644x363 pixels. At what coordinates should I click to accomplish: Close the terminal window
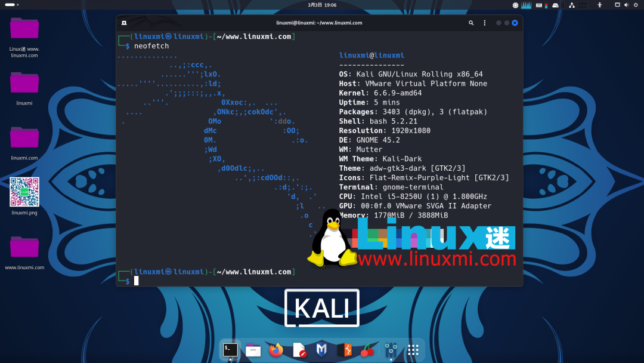pyautogui.click(x=515, y=23)
